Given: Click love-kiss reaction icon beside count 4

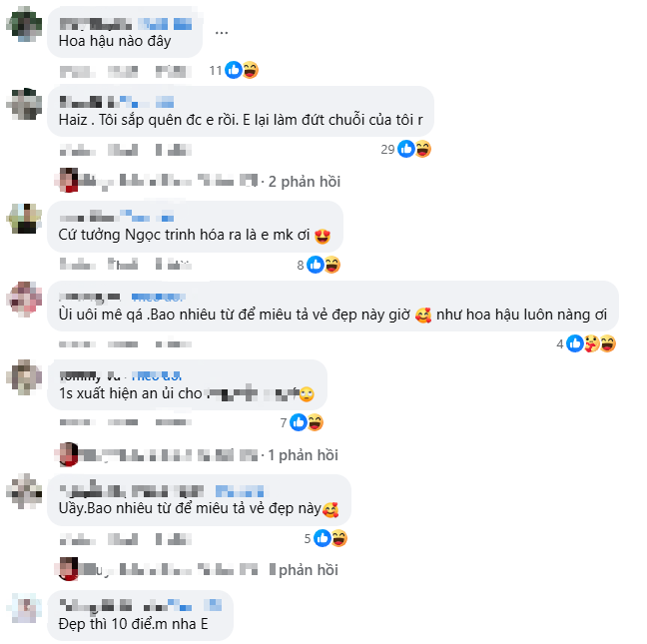Looking at the screenshot, I should [591, 343].
